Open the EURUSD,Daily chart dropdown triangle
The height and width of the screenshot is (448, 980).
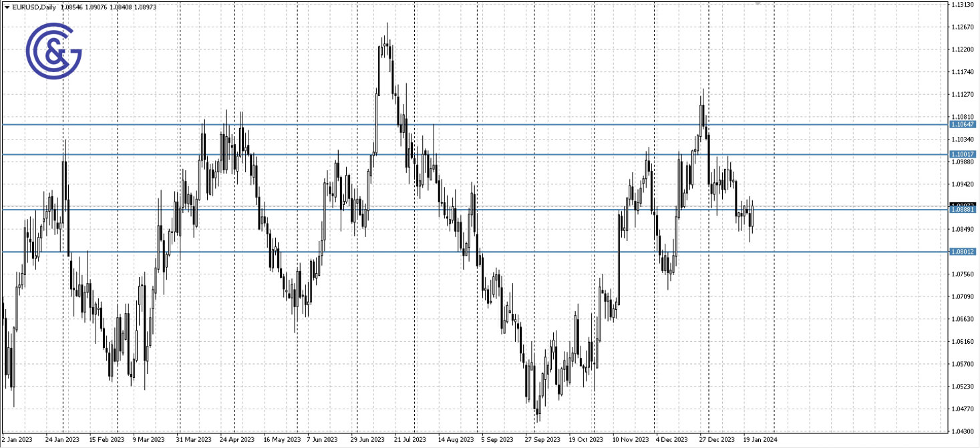(7, 6)
